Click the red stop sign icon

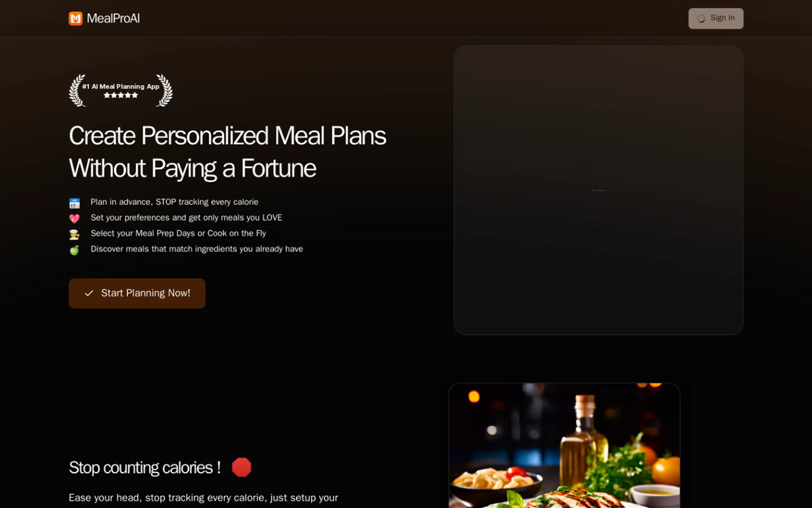pos(241,467)
